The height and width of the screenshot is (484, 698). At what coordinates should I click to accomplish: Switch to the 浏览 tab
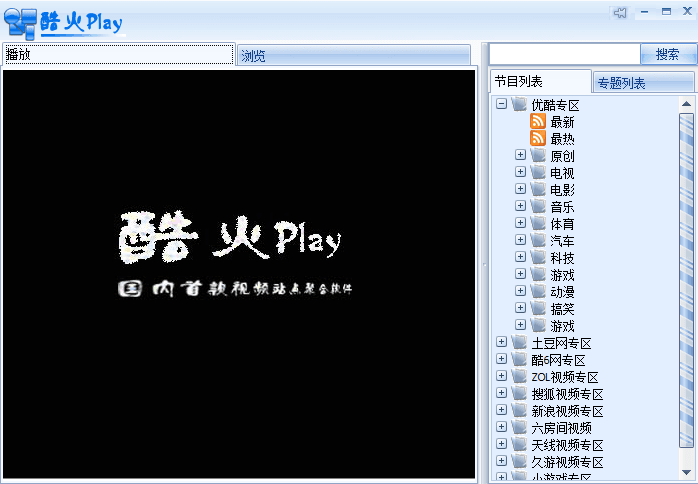(x=353, y=56)
